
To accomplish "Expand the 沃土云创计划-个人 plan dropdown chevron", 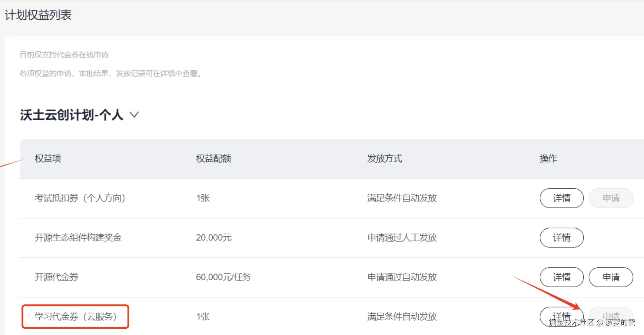I will tap(134, 115).
